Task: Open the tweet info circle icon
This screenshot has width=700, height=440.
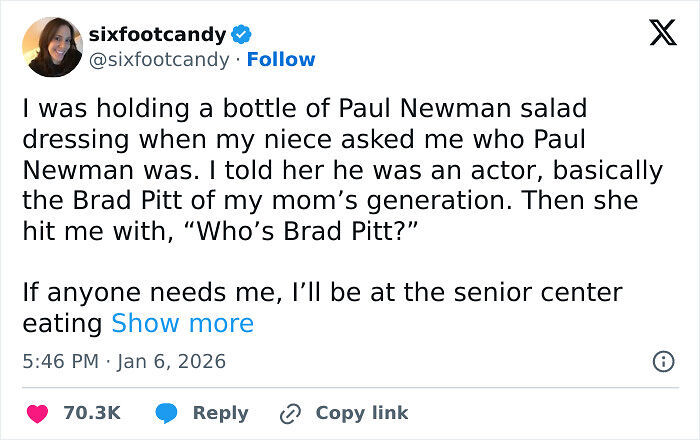Action: pyautogui.click(x=662, y=362)
